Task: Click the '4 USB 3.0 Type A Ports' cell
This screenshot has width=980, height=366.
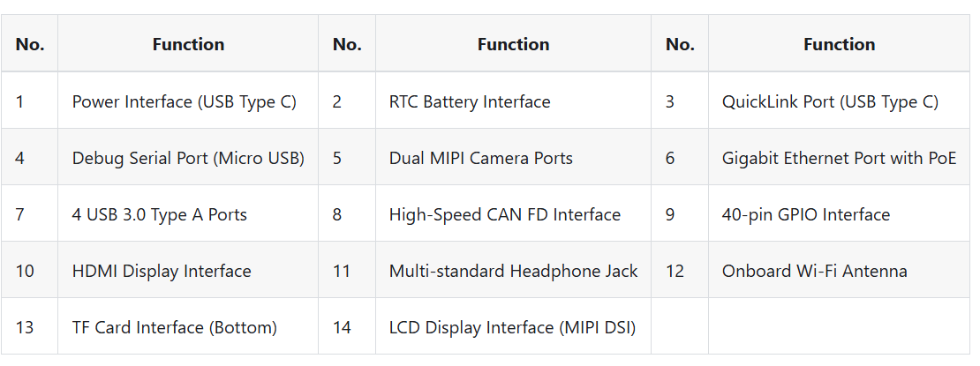Action: point(159,214)
